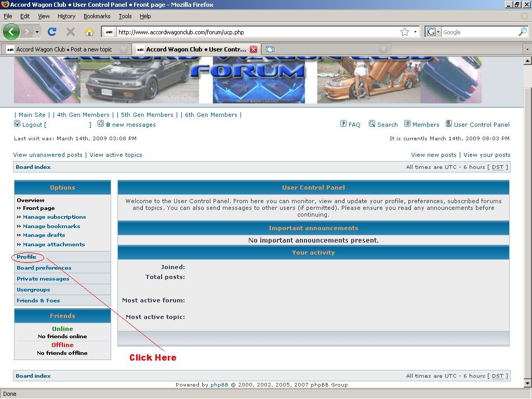Click the User Control Panel icon
The height and width of the screenshot is (399, 532).
(448, 124)
